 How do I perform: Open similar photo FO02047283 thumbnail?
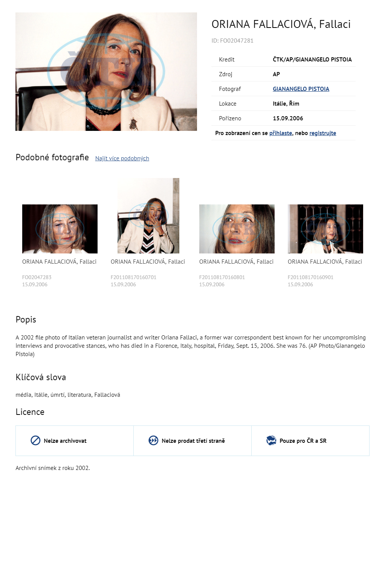[x=60, y=229]
